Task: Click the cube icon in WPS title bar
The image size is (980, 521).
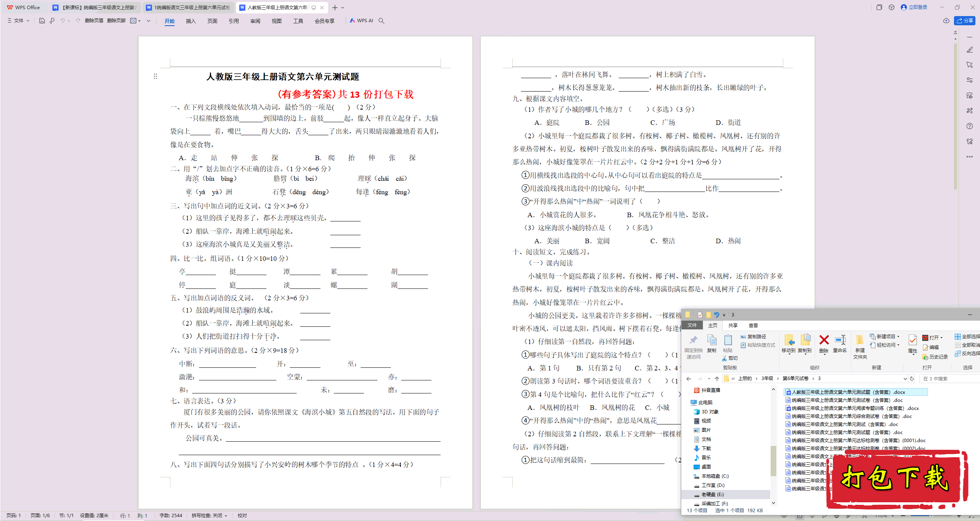Action: [892, 7]
